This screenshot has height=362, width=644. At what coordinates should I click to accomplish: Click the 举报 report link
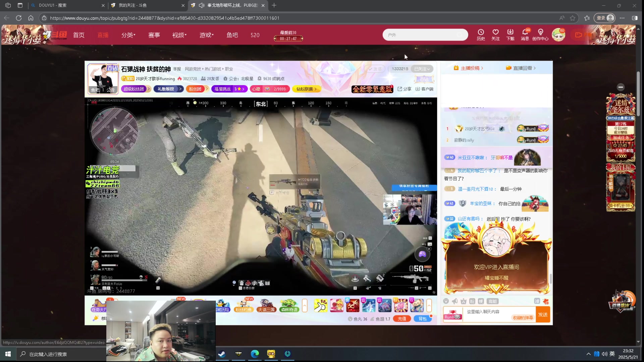(x=177, y=69)
